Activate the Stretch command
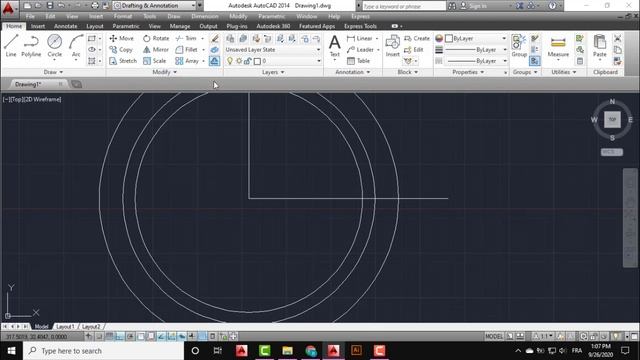Screen dimensions: 640x360 click(x=123, y=61)
